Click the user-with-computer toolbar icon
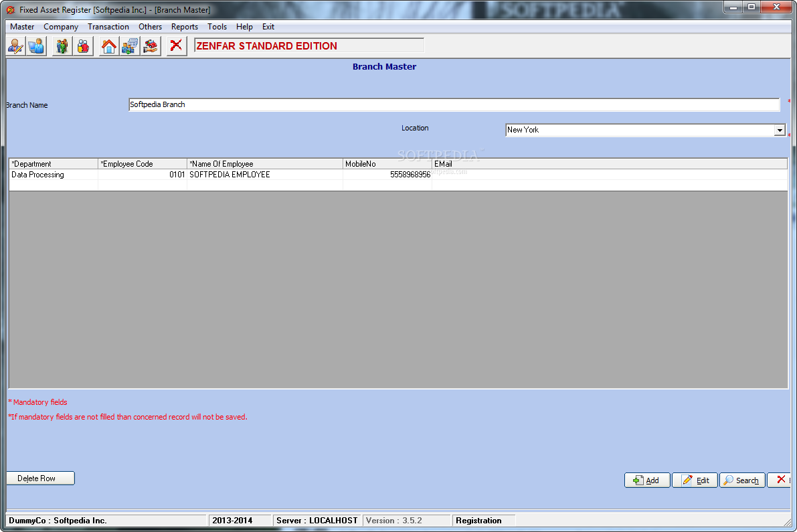 click(x=37, y=46)
